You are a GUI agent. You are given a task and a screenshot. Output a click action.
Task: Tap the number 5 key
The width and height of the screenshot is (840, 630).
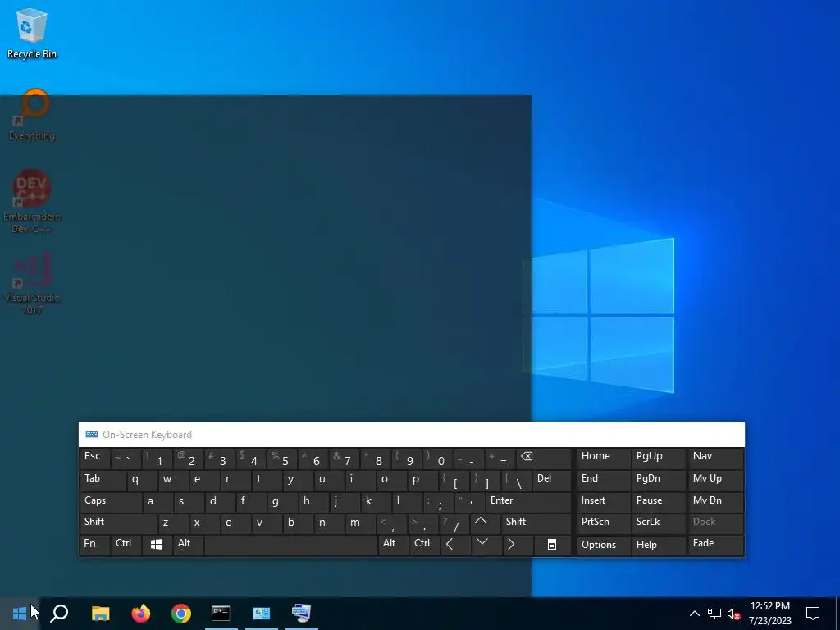click(x=282, y=459)
